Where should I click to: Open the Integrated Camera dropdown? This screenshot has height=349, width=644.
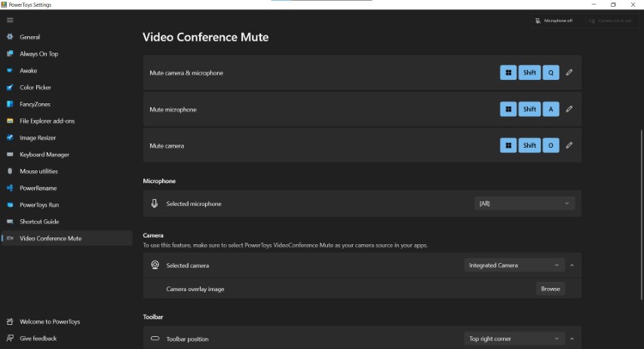(514, 265)
